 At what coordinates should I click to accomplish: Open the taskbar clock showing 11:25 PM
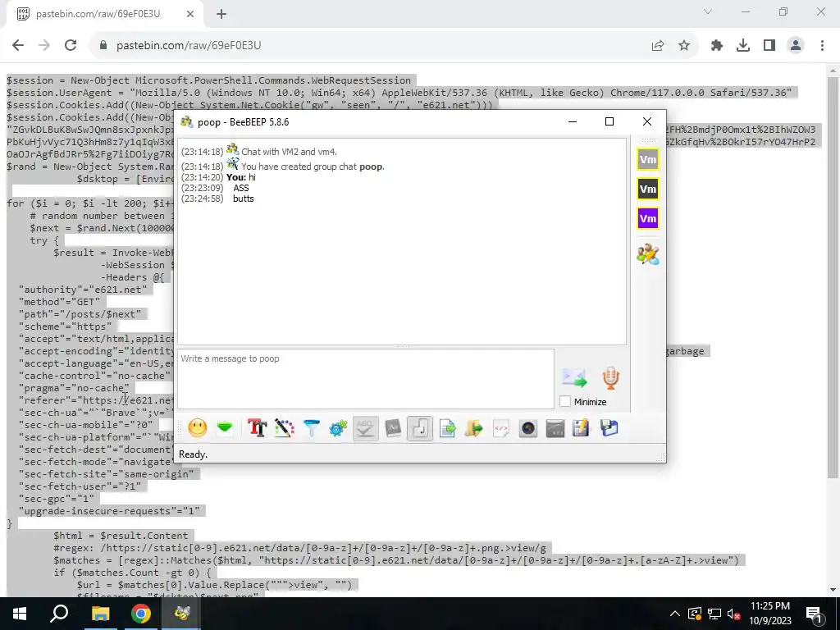pyautogui.click(x=769, y=614)
